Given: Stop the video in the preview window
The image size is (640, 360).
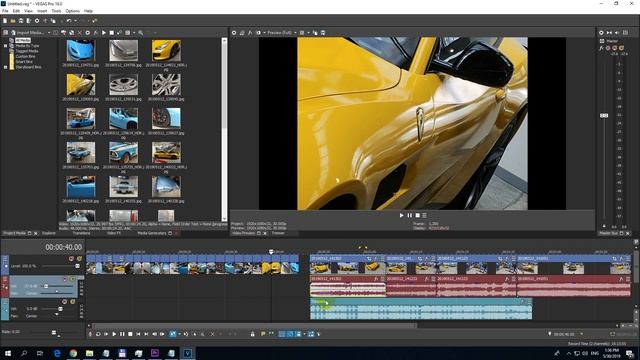Looking at the screenshot, I should [x=418, y=216].
